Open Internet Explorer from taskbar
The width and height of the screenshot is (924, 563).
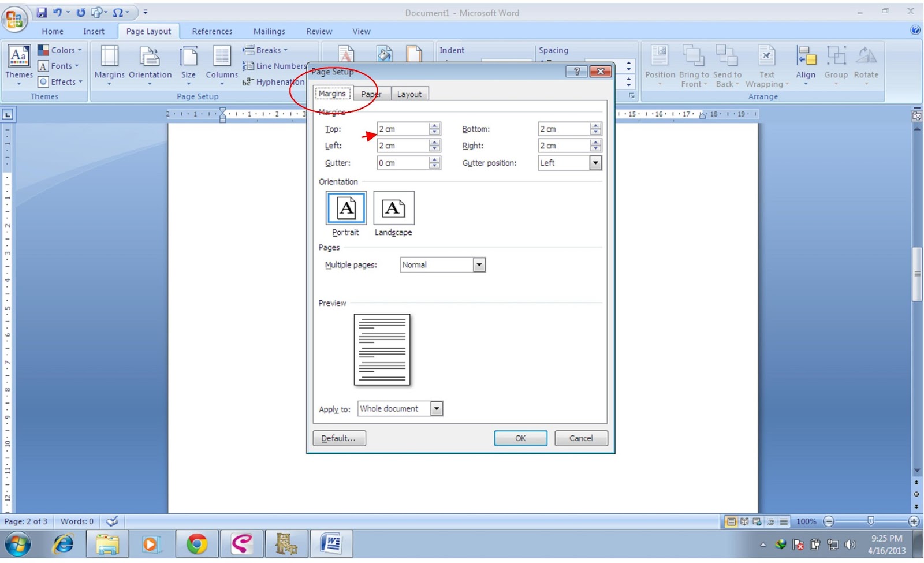tap(63, 544)
